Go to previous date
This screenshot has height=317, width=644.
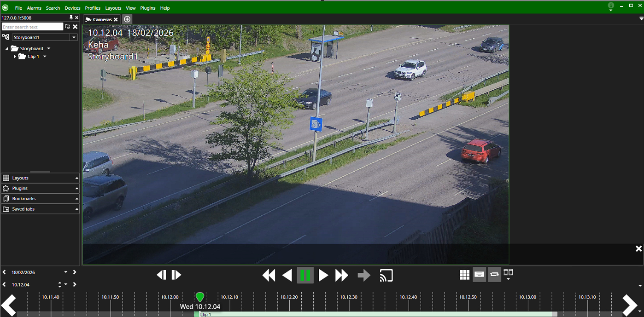click(4, 272)
